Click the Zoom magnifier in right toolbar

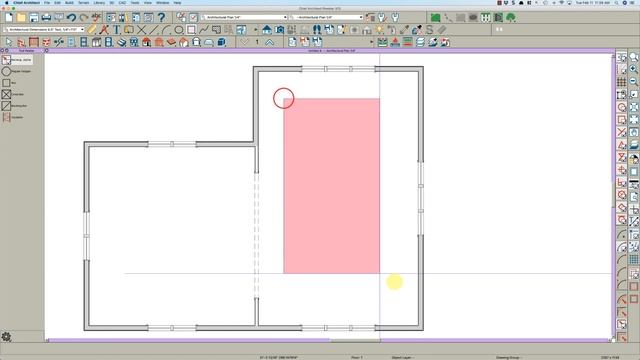[x=634, y=58]
